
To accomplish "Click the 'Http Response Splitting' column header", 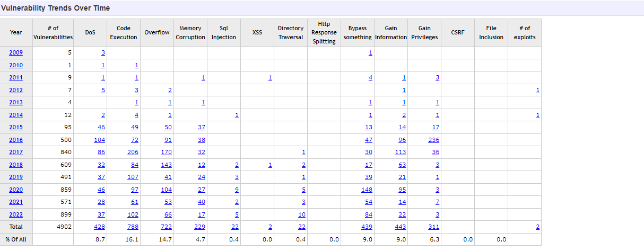I will 324,32.
